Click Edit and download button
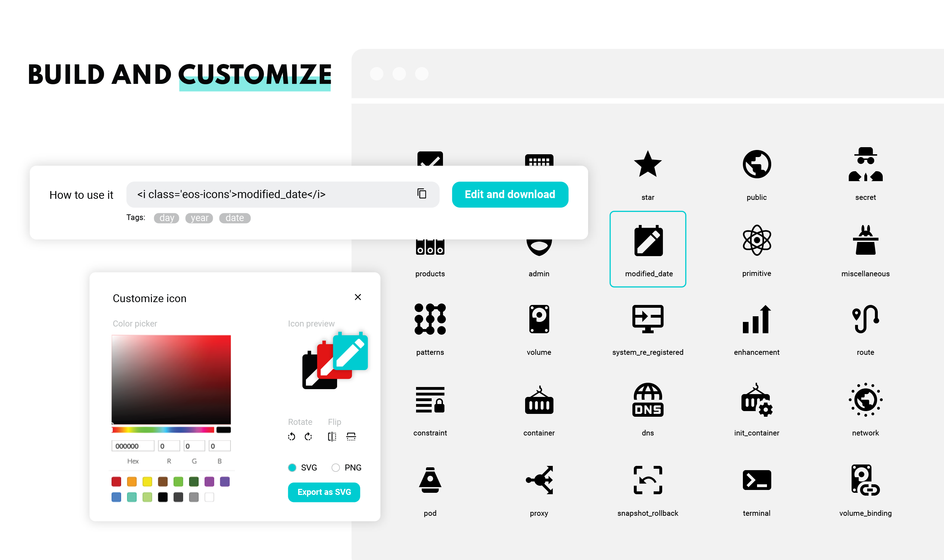Image resolution: width=944 pixels, height=560 pixels. 509,194
